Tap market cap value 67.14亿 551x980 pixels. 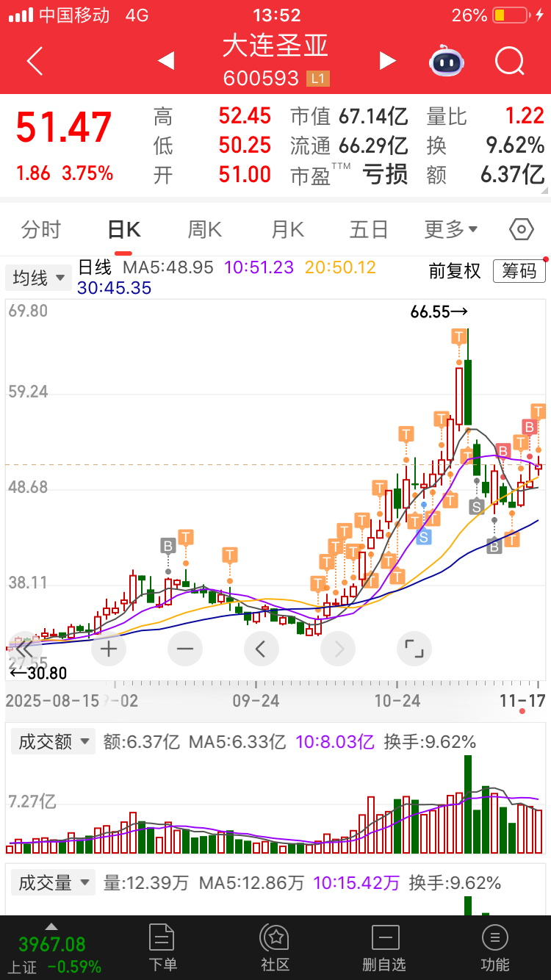[373, 116]
